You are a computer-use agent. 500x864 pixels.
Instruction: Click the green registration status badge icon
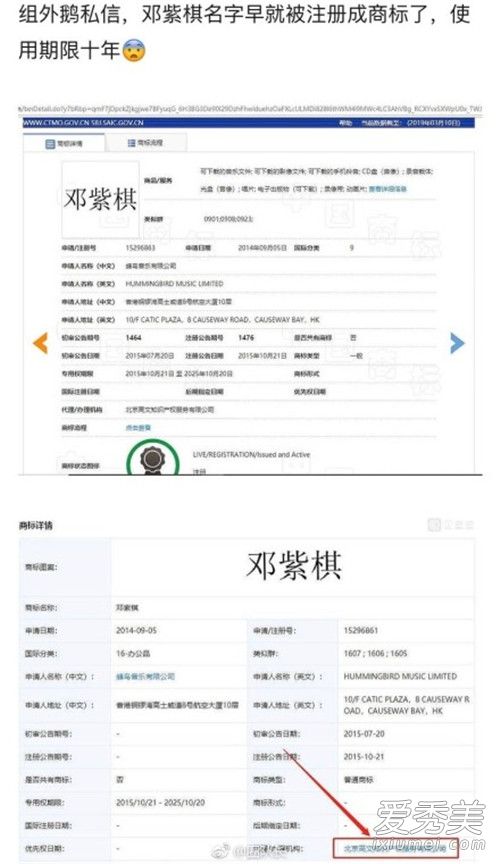(153, 458)
